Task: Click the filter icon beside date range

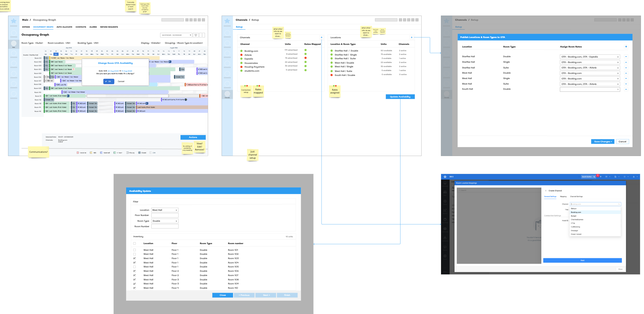Action: (196, 35)
